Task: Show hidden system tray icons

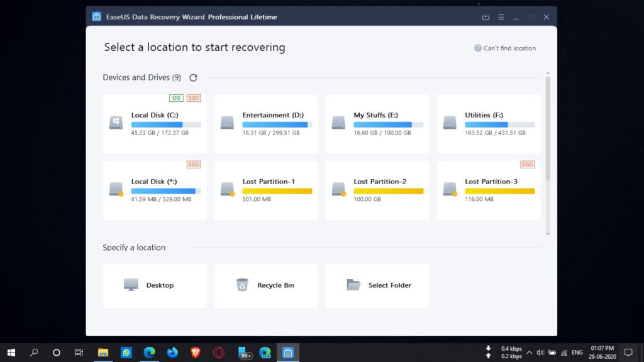Action: [x=530, y=353]
